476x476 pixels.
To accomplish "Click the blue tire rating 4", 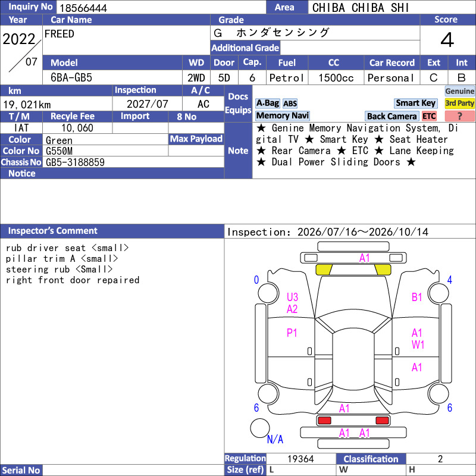I will tap(450, 280).
